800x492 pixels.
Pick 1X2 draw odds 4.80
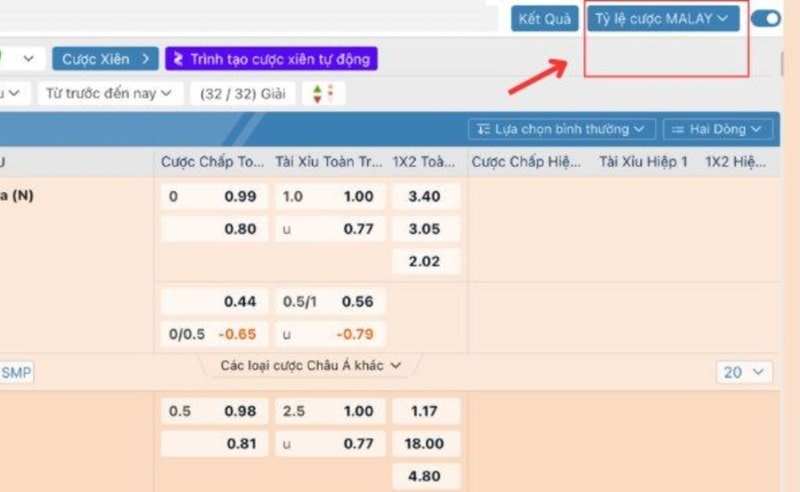[x=426, y=476]
